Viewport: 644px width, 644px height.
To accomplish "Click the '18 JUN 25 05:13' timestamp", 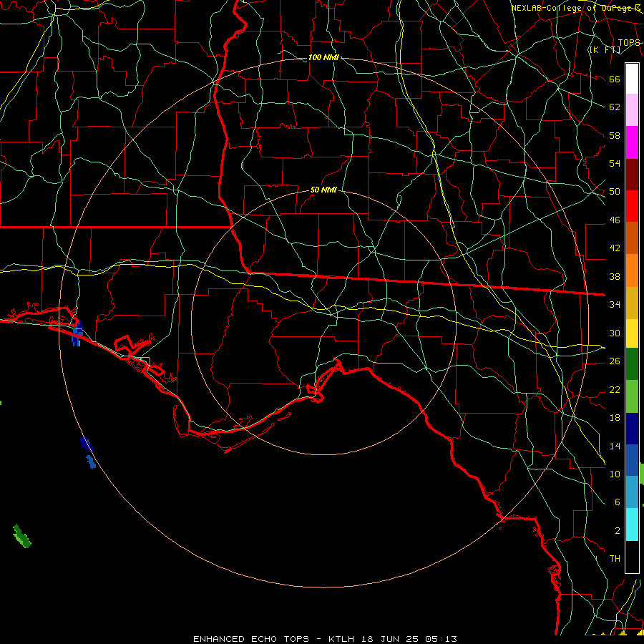I will coord(409,639).
